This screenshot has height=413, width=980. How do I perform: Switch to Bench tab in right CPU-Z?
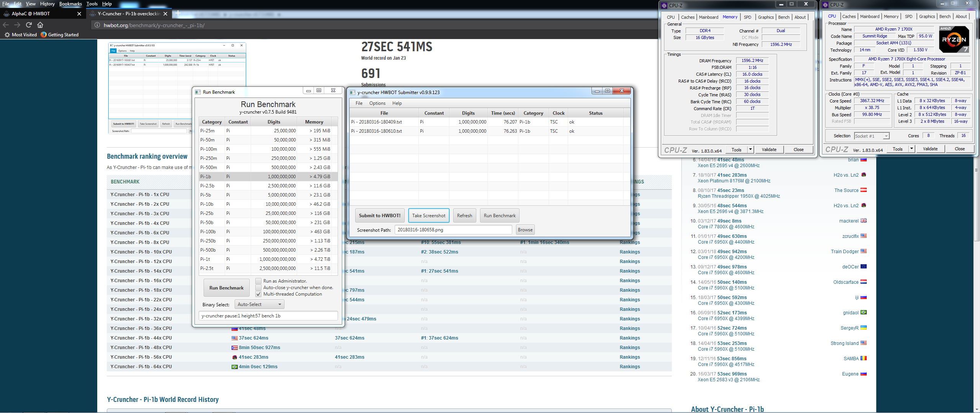coord(945,16)
